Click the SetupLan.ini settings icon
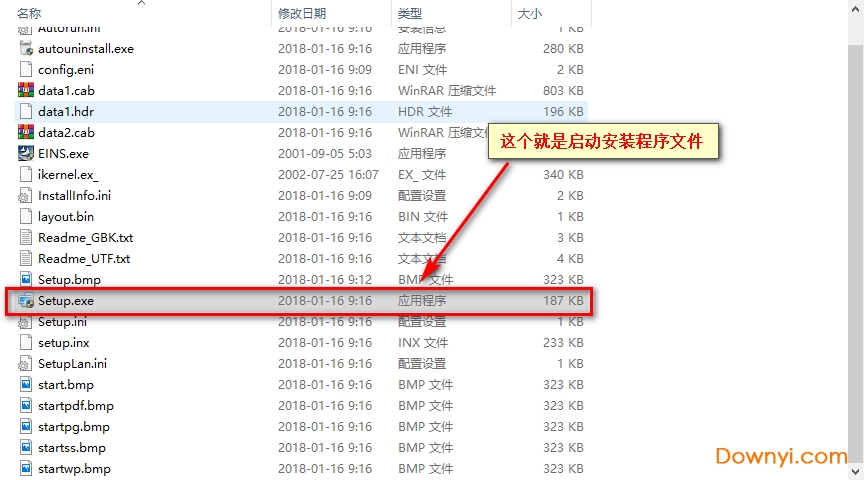 (x=26, y=364)
